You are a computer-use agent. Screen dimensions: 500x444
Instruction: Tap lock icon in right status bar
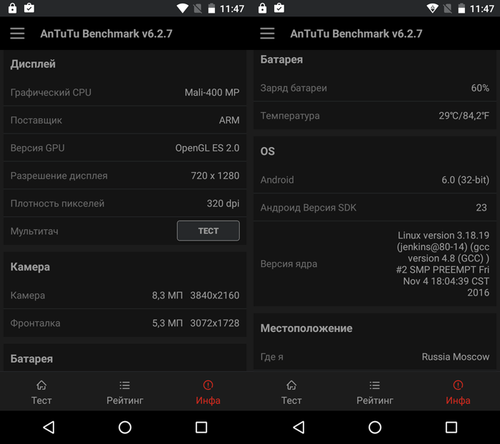pos(262,8)
